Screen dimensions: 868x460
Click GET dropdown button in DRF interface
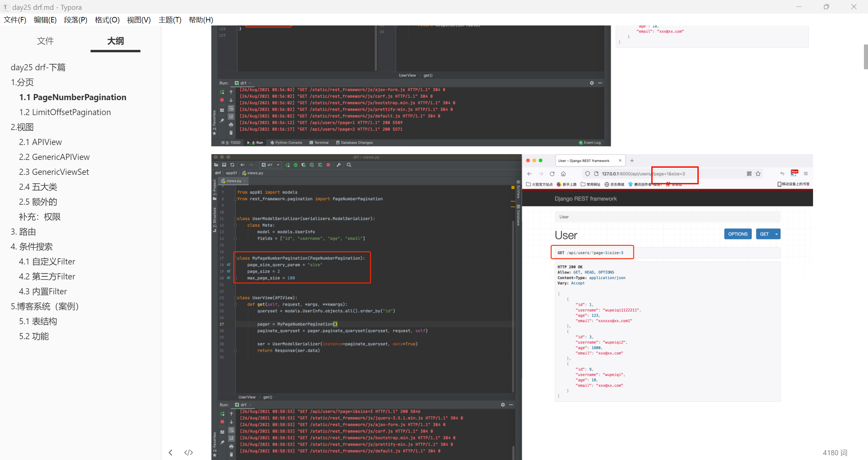pyautogui.click(x=776, y=234)
